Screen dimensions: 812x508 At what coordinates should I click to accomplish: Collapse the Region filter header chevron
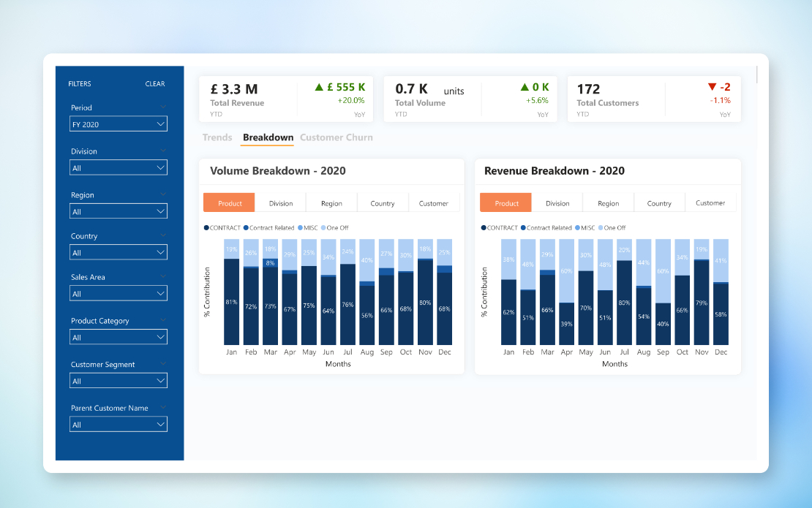pos(163,194)
